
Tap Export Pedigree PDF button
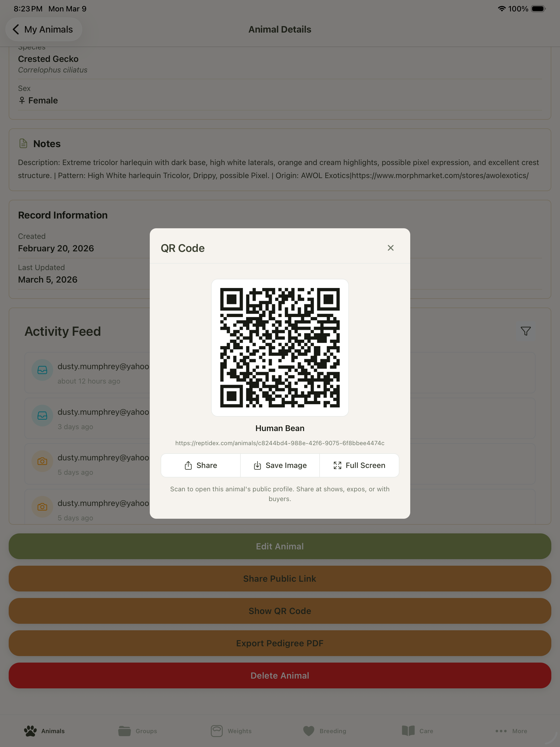point(280,643)
